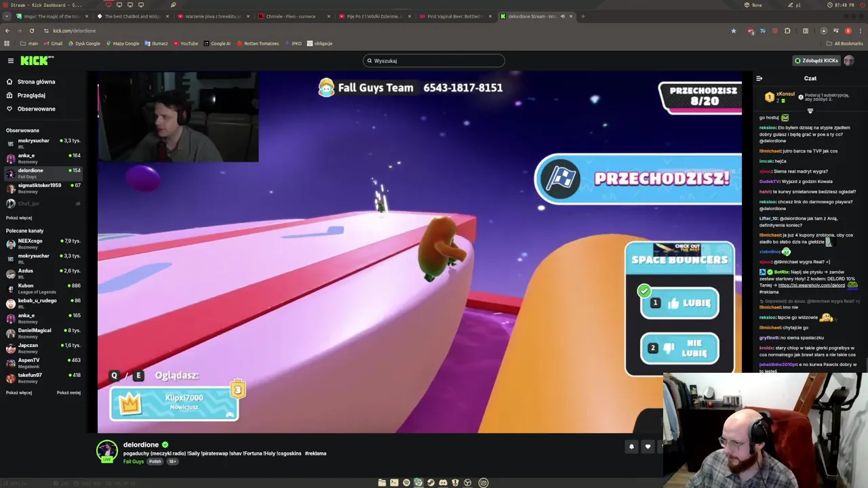This screenshot has height=488, width=868.
Task: Click the Kick video player
Action: pyautogui.click(x=420, y=252)
